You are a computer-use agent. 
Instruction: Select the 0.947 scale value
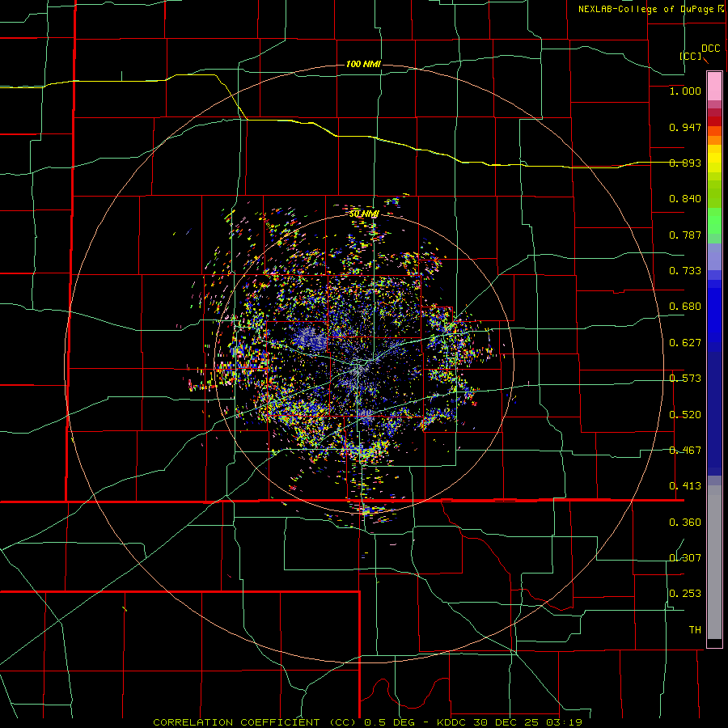pos(685,127)
